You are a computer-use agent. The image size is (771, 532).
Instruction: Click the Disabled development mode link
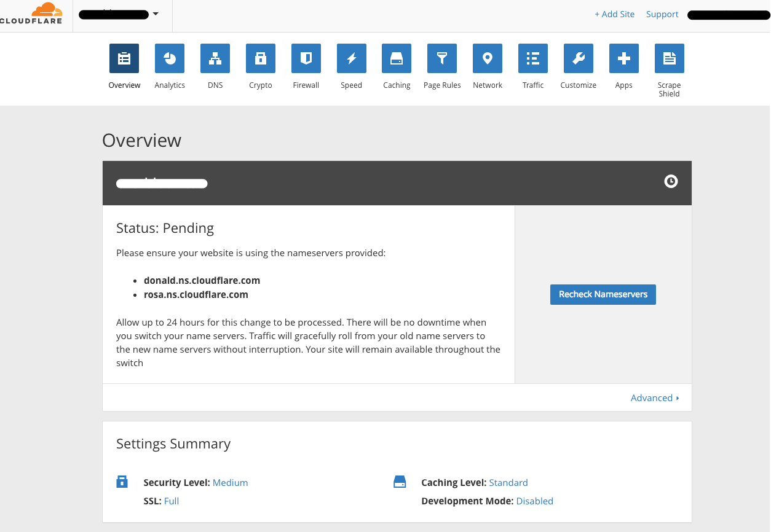point(535,501)
